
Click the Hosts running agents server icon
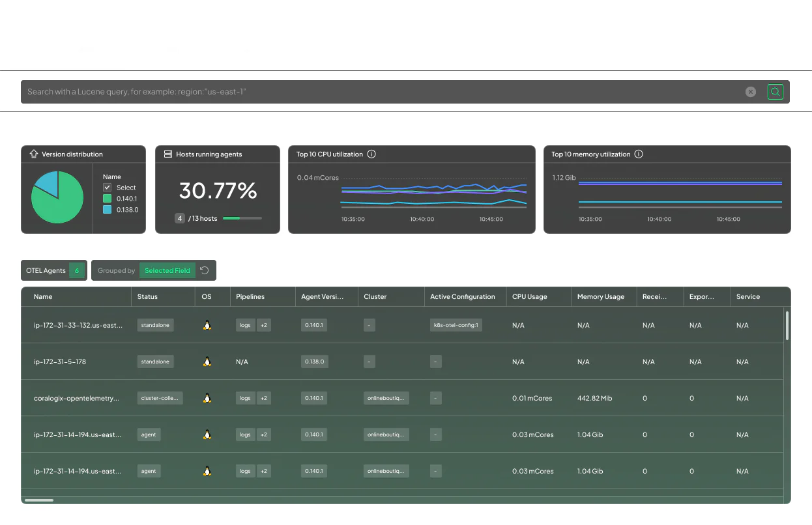169,154
